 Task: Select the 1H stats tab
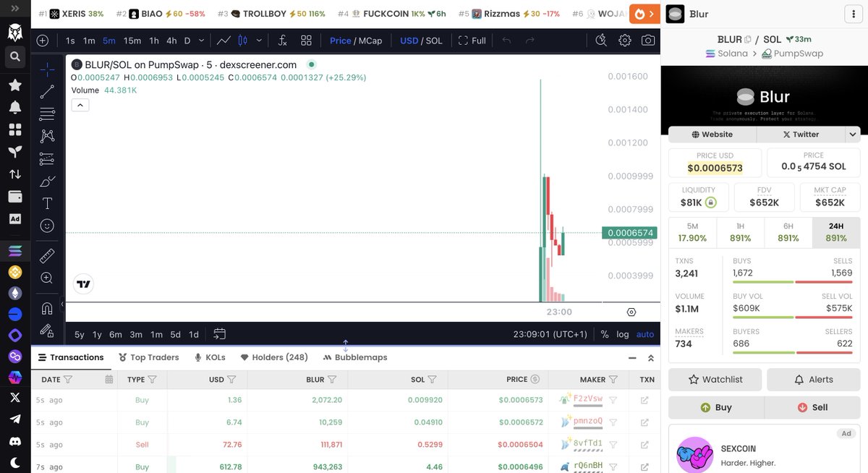tap(740, 232)
